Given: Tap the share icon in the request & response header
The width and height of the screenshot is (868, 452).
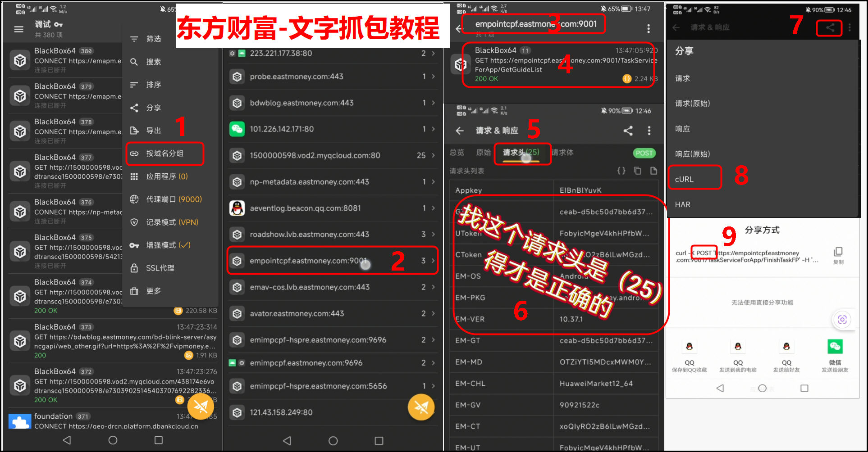Looking at the screenshot, I should tap(628, 131).
